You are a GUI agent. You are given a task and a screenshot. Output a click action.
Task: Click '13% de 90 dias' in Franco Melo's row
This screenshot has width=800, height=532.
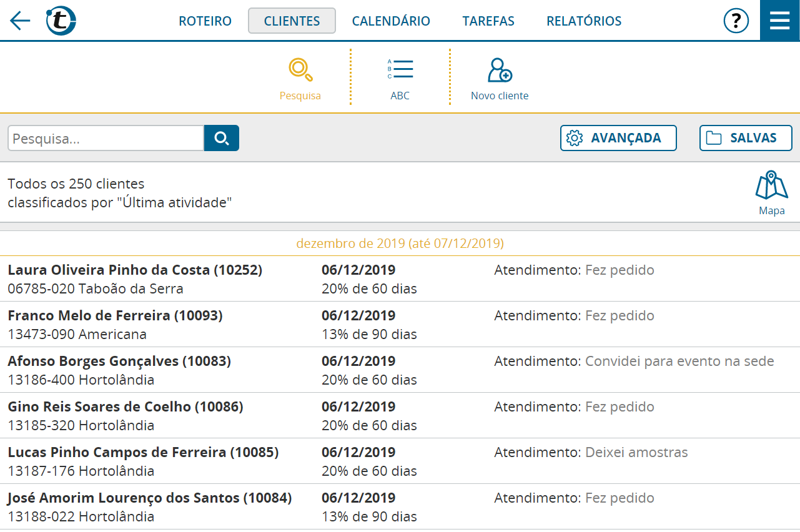pyautogui.click(x=369, y=334)
